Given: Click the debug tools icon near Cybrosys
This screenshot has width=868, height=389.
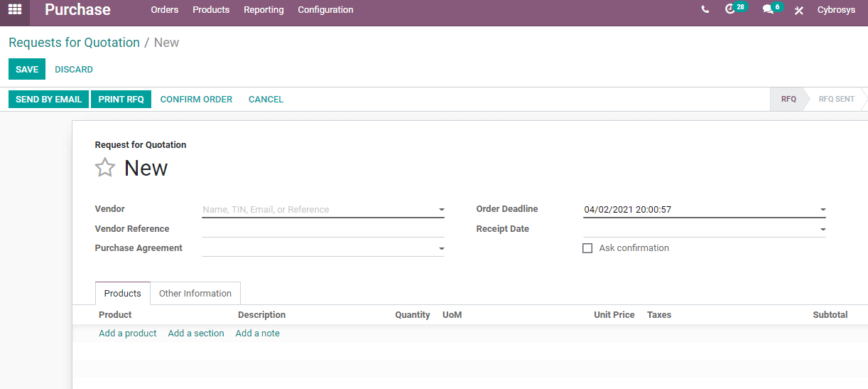Looking at the screenshot, I should [799, 10].
